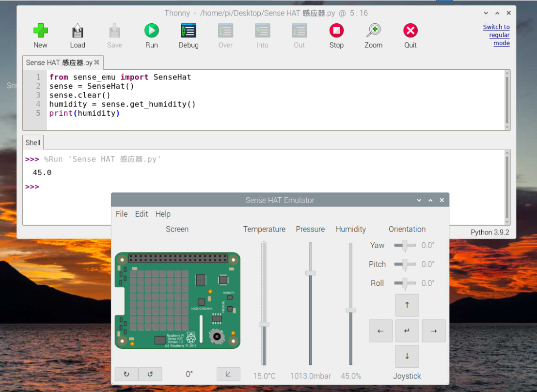Push joystick left arrow button
The image size is (537, 392).
point(380,331)
